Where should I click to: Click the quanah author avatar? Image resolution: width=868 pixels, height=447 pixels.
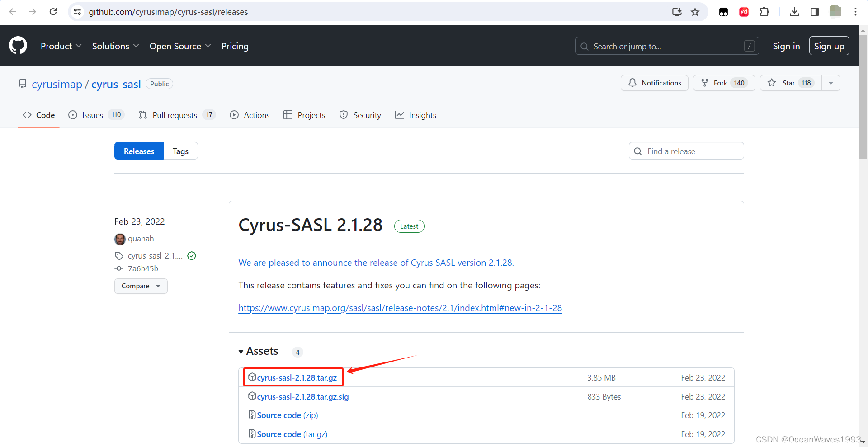coord(120,239)
